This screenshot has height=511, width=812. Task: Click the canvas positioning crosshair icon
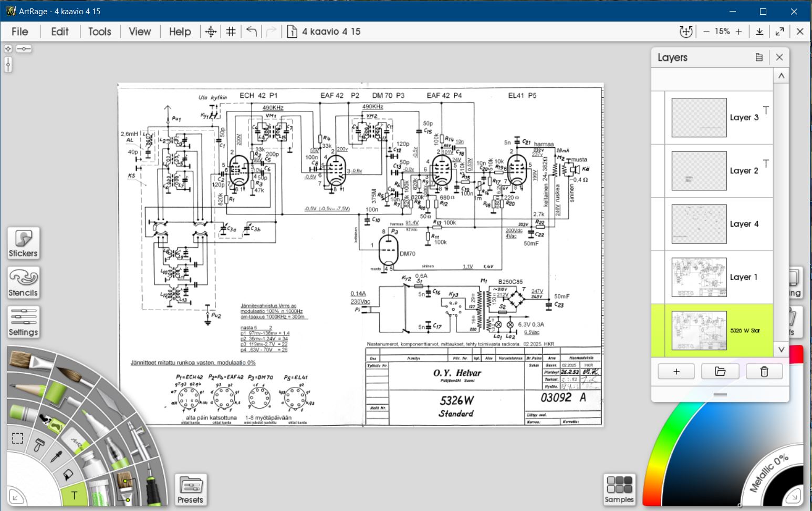pyautogui.click(x=211, y=32)
